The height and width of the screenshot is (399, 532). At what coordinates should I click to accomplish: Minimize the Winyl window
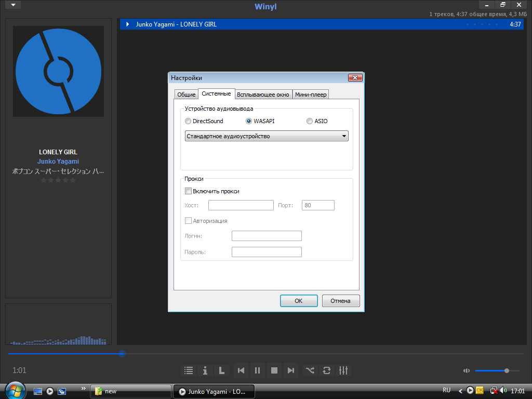click(x=486, y=5)
